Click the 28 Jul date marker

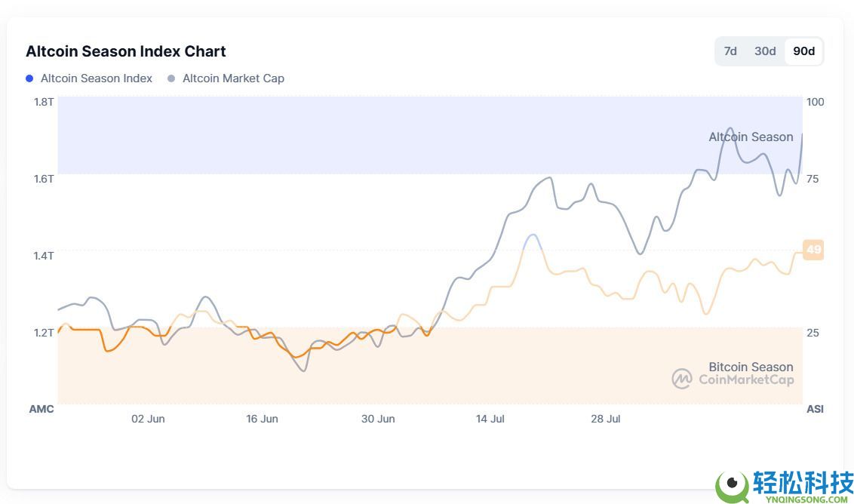(606, 419)
